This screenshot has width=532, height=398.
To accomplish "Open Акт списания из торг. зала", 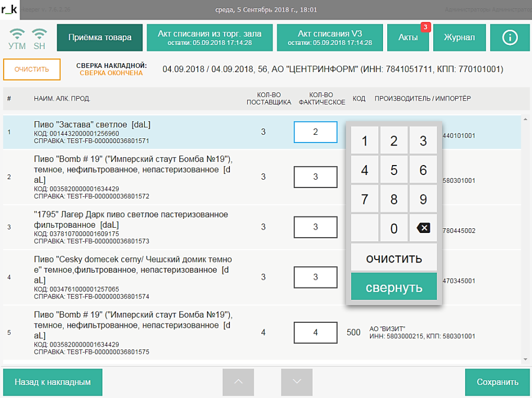I will [x=209, y=37].
